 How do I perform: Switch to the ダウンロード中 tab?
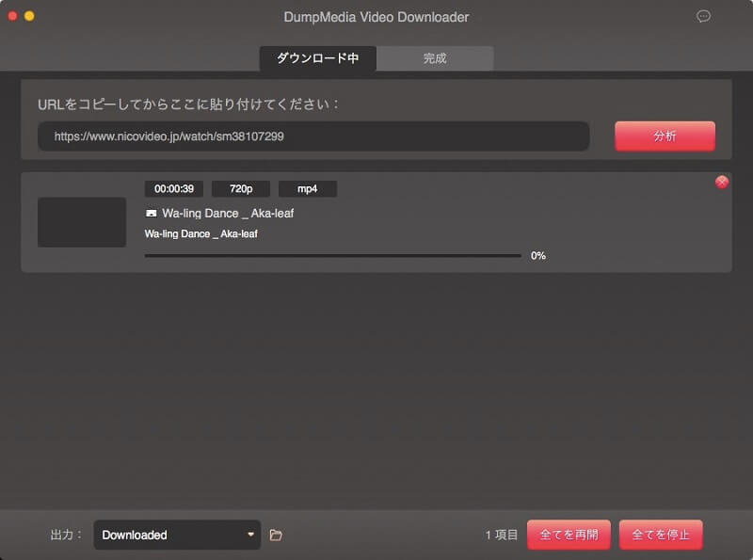point(318,58)
